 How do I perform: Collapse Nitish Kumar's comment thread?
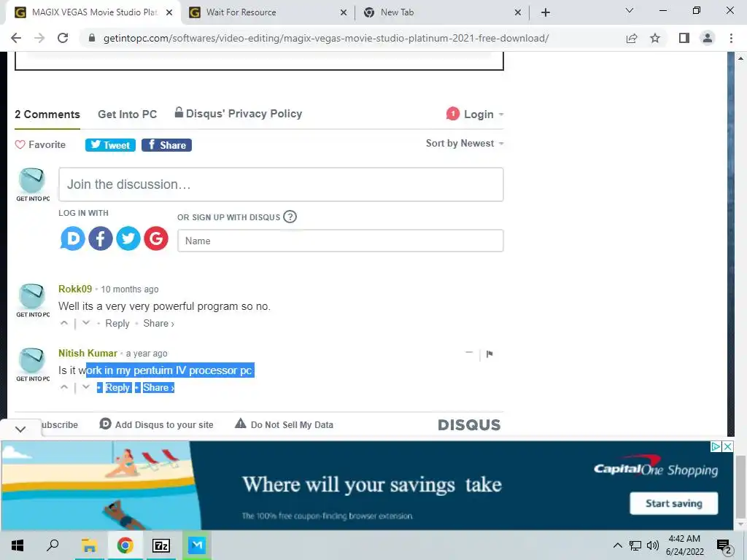pos(469,353)
